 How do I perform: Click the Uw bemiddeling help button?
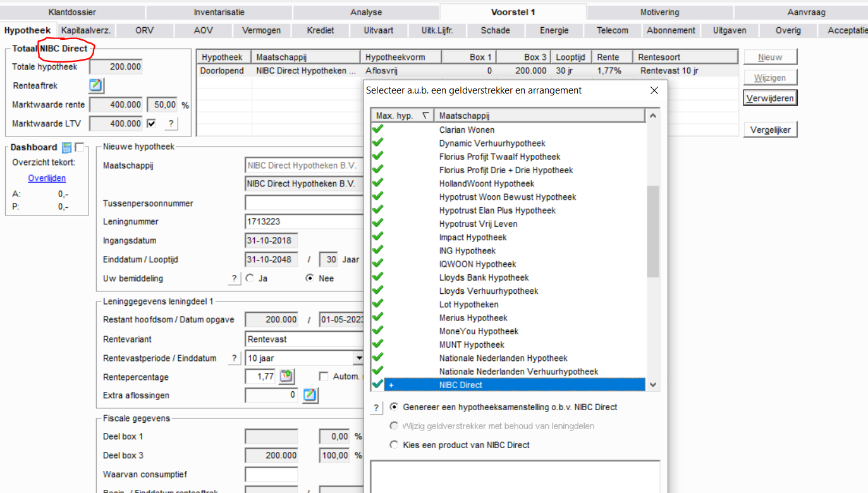[x=234, y=279]
